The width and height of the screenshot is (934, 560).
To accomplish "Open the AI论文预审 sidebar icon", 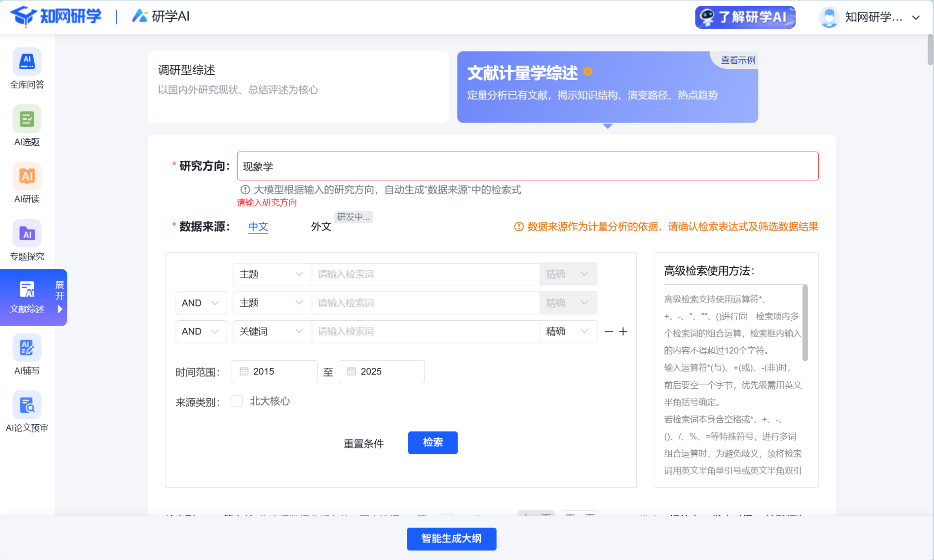I will [27, 405].
